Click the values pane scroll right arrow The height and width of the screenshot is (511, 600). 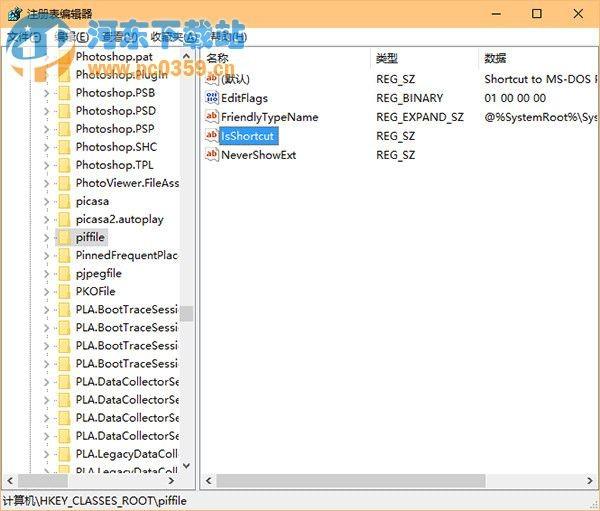(590, 480)
